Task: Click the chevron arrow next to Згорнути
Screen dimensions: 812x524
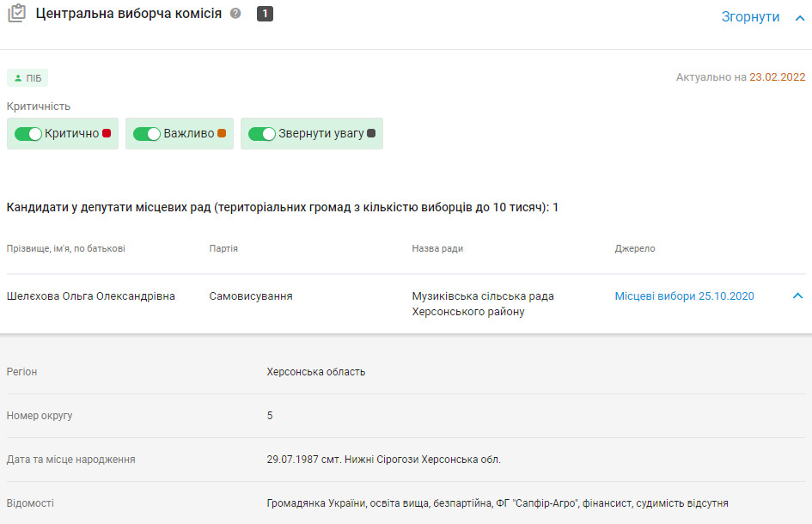Action: pos(800,17)
